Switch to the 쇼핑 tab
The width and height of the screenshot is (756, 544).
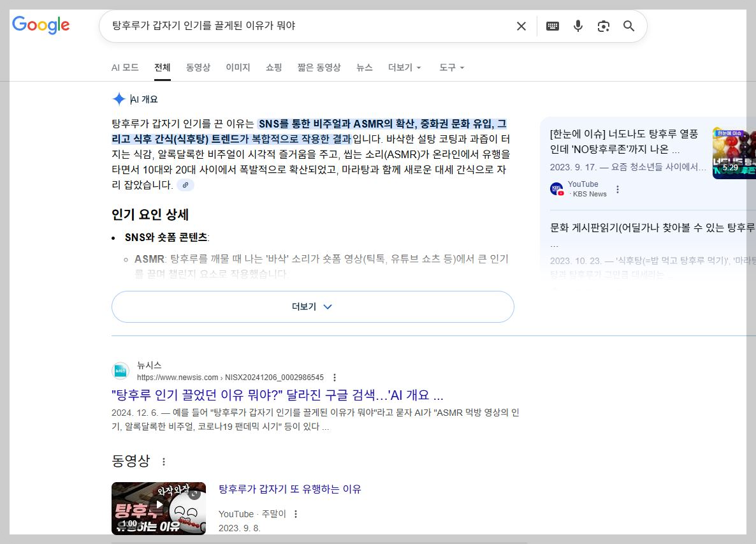pyautogui.click(x=274, y=68)
